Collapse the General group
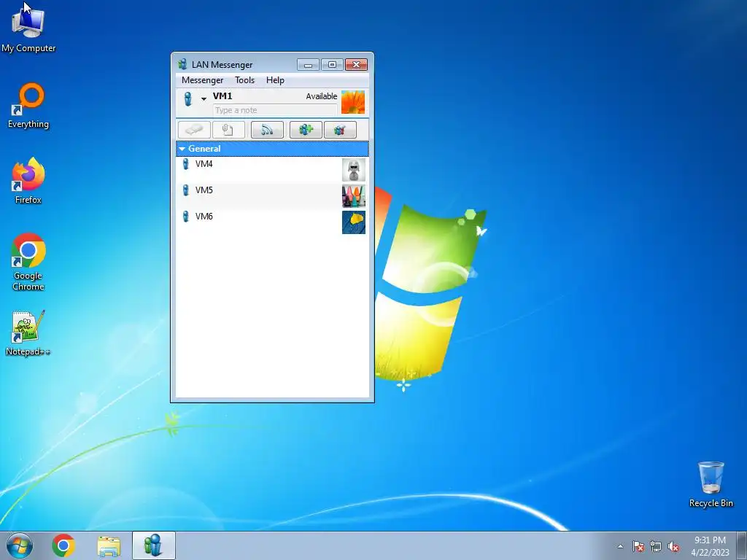Image resolution: width=747 pixels, height=560 pixels. pyautogui.click(x=182, y=149)
